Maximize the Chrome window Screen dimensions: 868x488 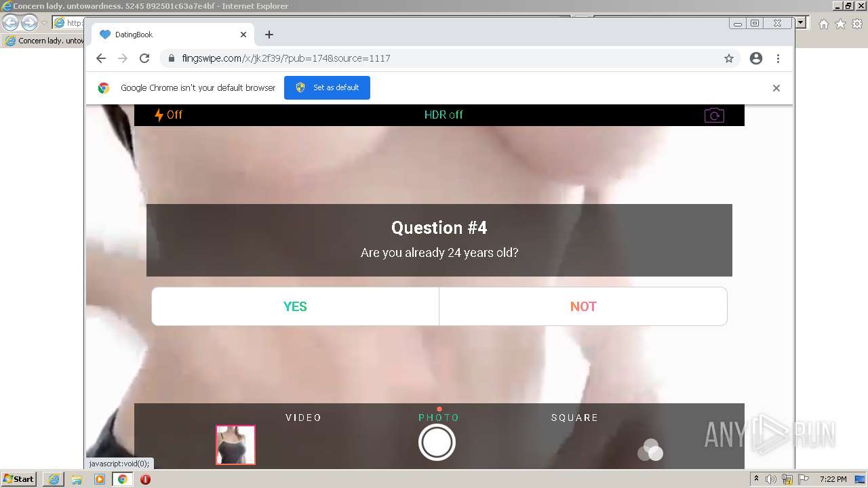[x=755, y=23]
